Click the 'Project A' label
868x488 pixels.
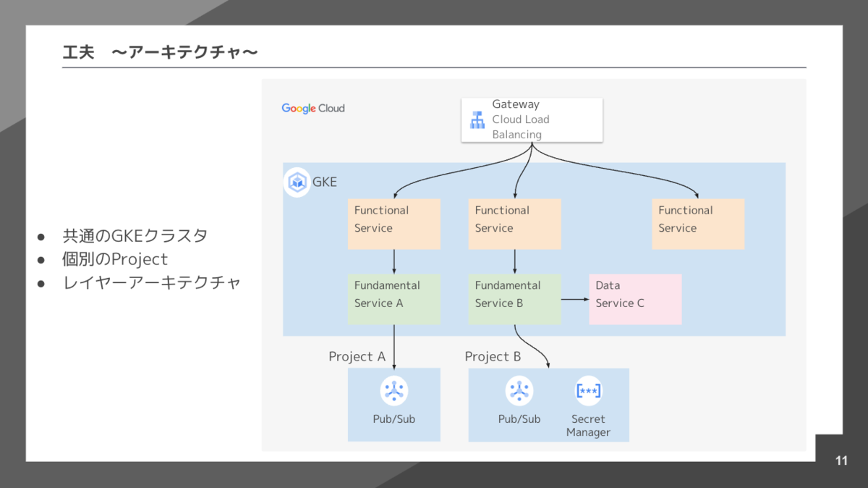(x=357, y=356)
